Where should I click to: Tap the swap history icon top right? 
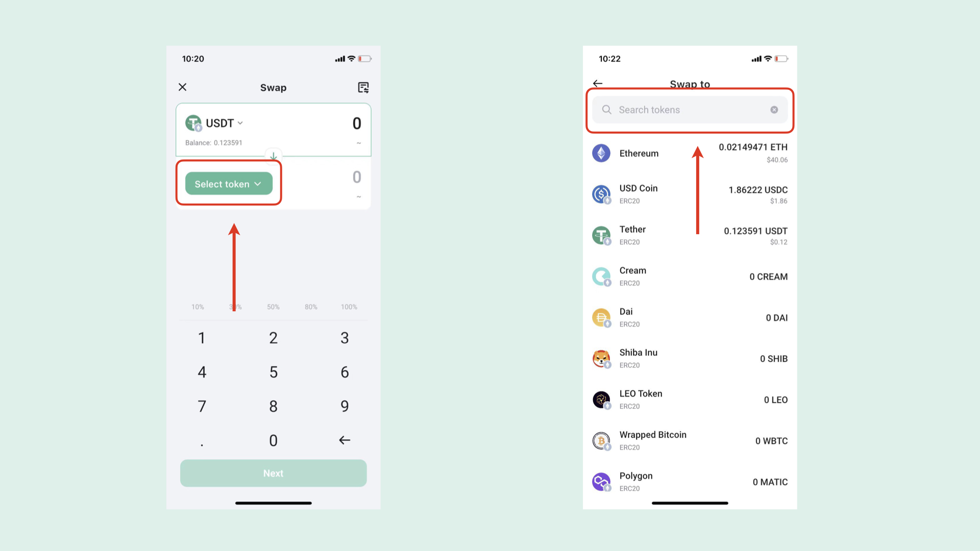tap(363, 87)
